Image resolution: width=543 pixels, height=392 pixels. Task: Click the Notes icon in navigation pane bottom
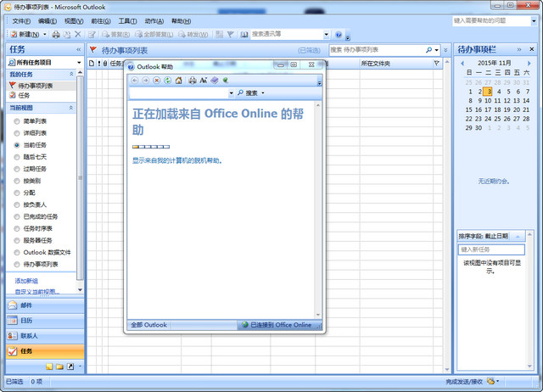[x=49, y=367]
